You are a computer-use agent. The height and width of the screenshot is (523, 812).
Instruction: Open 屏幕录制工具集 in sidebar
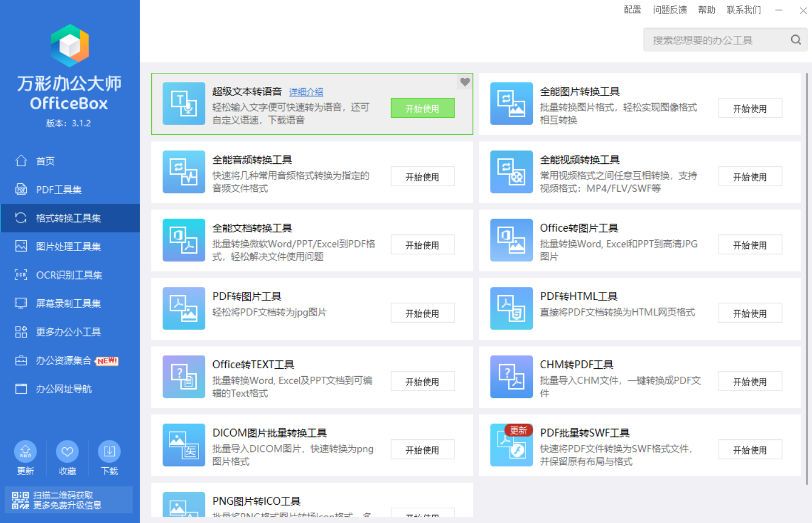click(70, 303)
